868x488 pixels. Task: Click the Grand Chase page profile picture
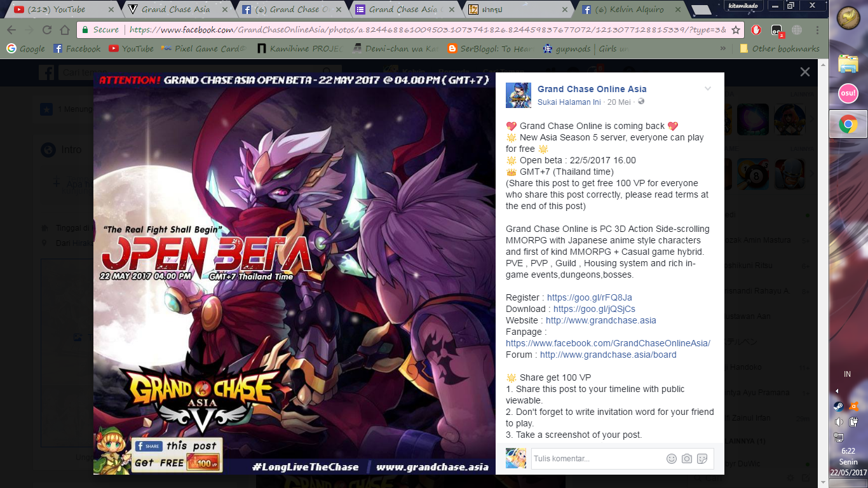[519, 95]
